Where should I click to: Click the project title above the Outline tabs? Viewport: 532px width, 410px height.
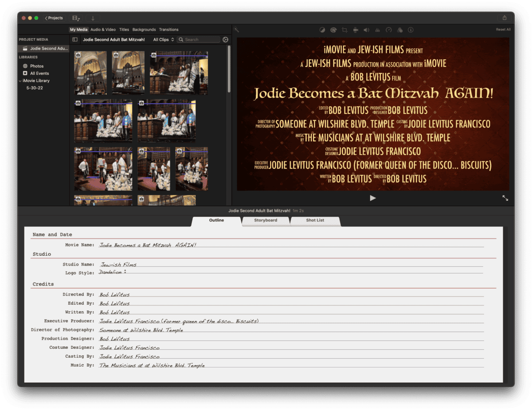(x=259, y=210)
